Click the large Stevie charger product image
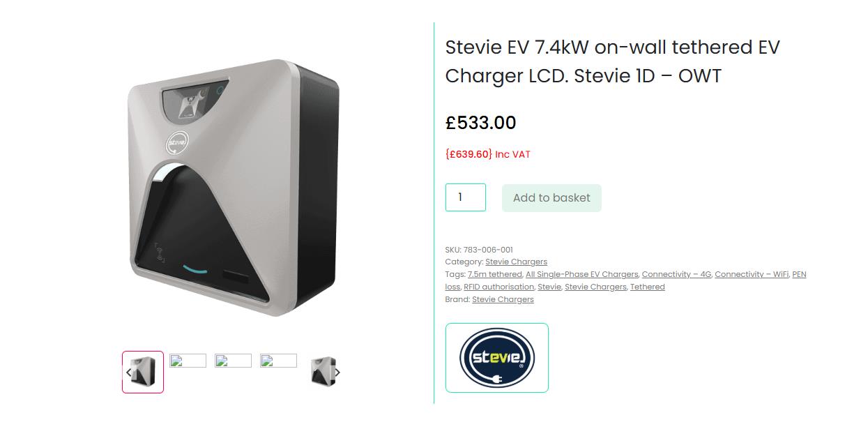The width and height of the screenshot is (868, 429). tap(233, 188)
